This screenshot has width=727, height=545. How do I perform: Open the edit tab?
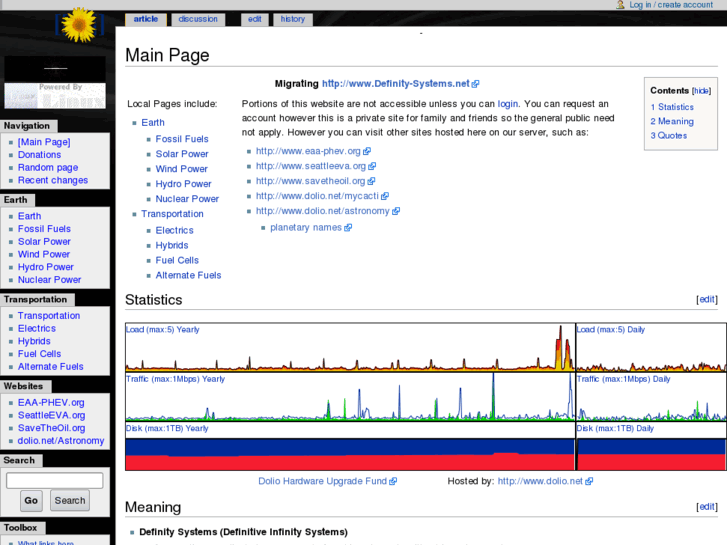coord(255,19)
